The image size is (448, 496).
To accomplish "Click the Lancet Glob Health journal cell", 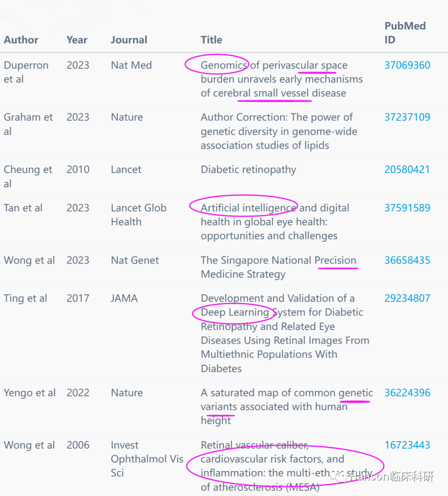I will (x=139, y=215).
